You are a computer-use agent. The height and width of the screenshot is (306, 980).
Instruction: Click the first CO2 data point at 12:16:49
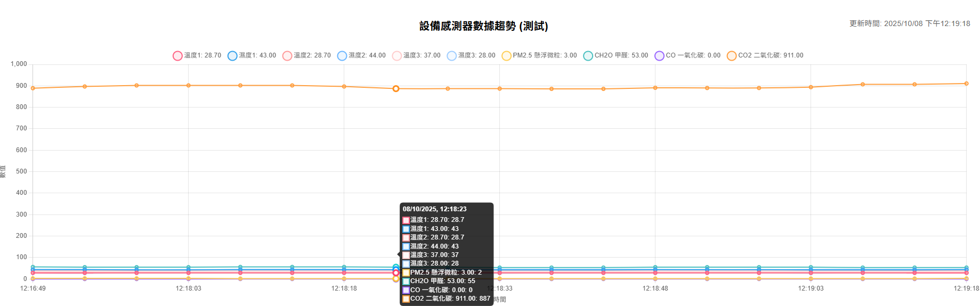coord(33,88)
